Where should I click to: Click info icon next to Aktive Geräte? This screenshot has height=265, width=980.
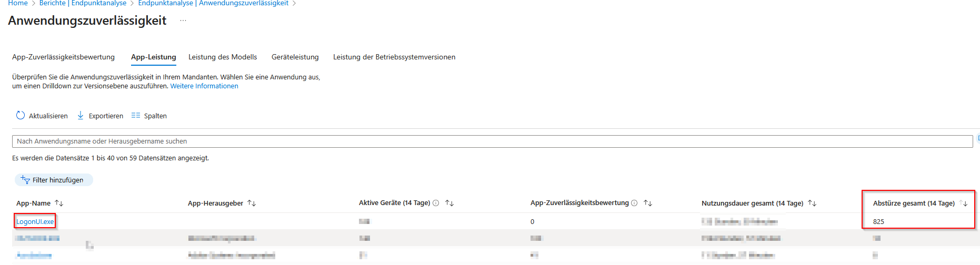436,203
